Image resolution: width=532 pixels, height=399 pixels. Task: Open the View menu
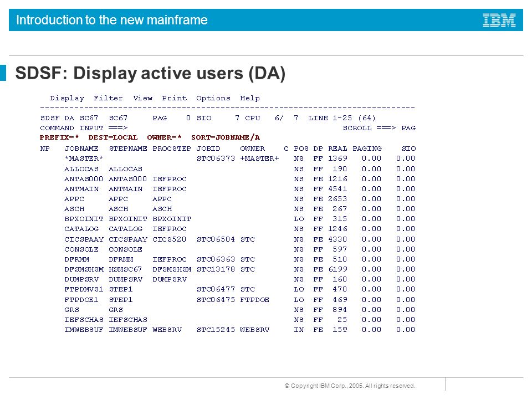click(143, 98)
